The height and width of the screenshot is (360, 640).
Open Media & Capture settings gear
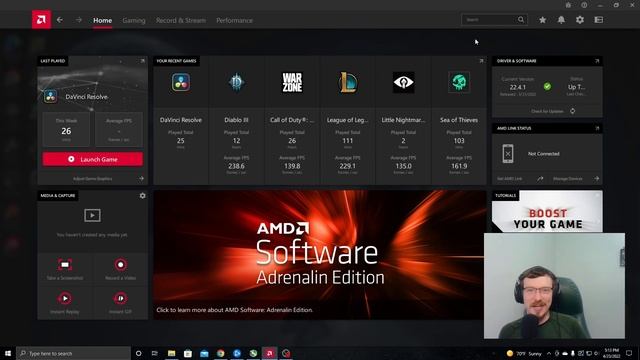coord(142,196)
